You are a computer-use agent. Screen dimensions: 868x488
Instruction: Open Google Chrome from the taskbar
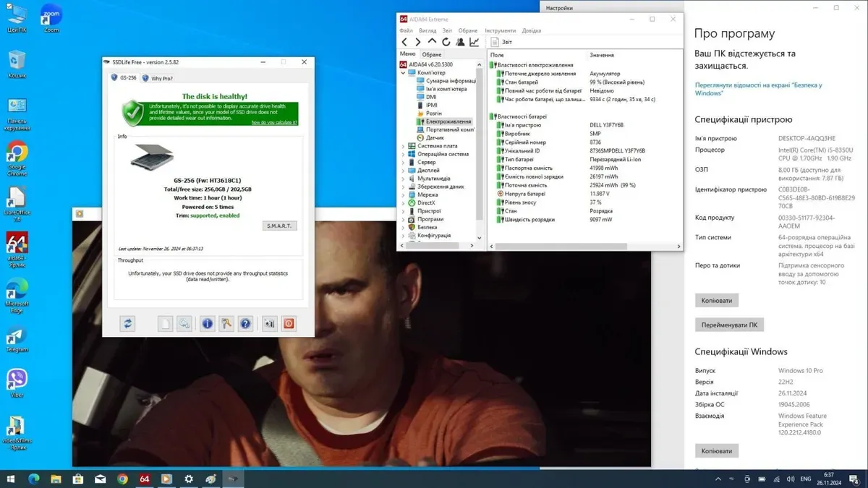(x=122, y=479)
